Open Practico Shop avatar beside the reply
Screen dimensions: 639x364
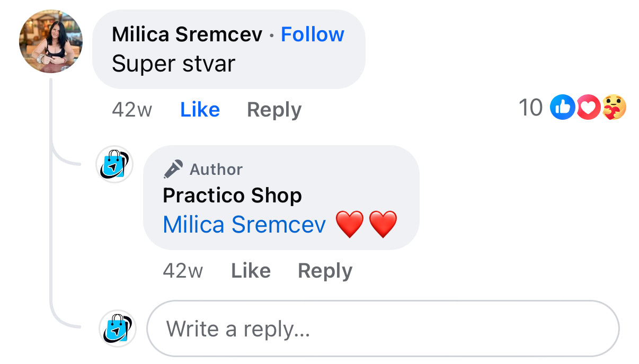pyautogui.click(x=114, y=164)
